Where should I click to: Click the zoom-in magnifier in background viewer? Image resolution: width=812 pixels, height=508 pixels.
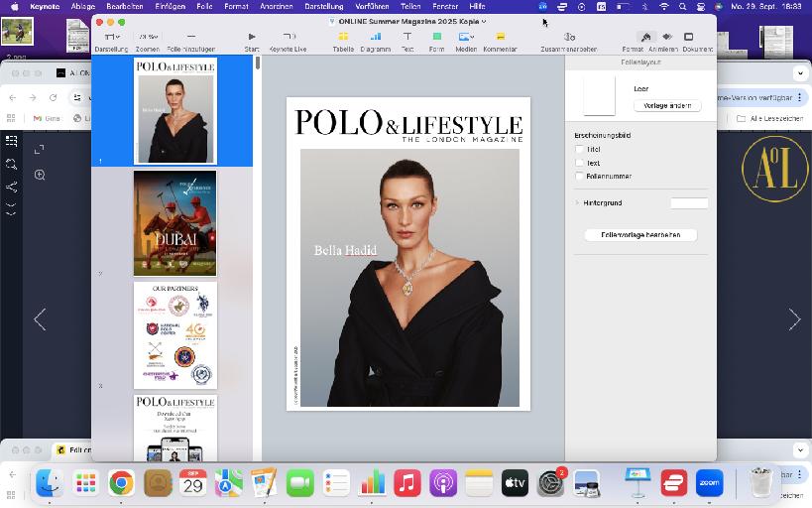[40, 175]
